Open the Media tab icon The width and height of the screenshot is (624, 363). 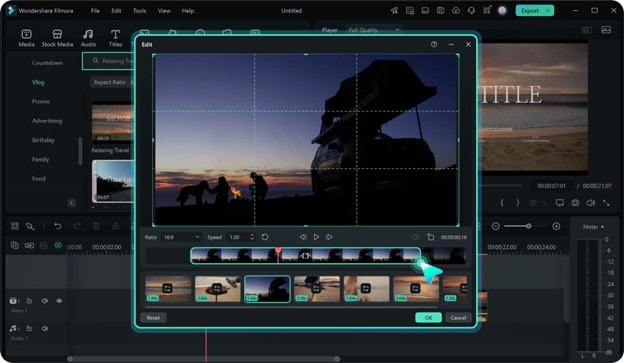[x=26, y=34]
